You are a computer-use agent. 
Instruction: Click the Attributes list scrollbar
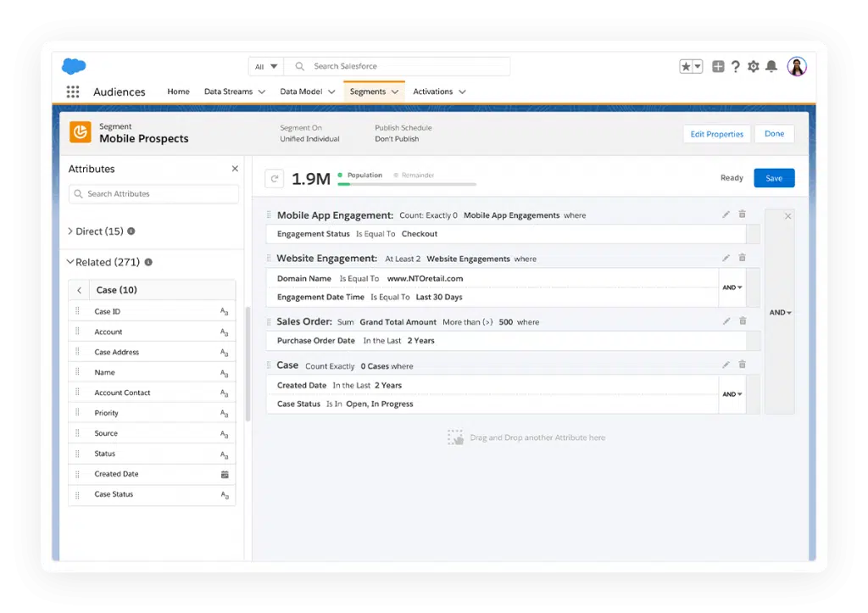(248, 364)
